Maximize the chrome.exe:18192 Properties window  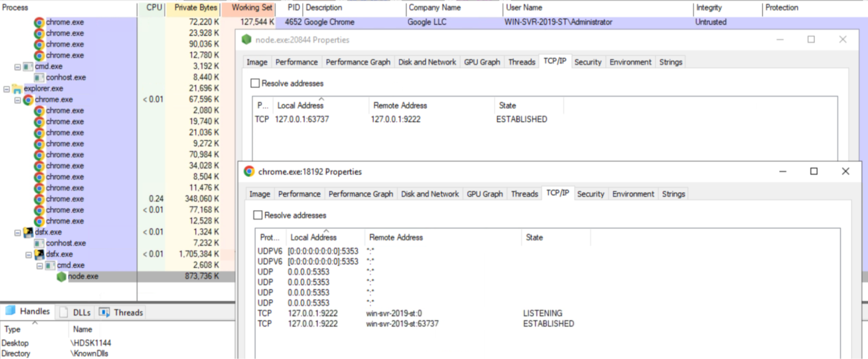[814, 171]
